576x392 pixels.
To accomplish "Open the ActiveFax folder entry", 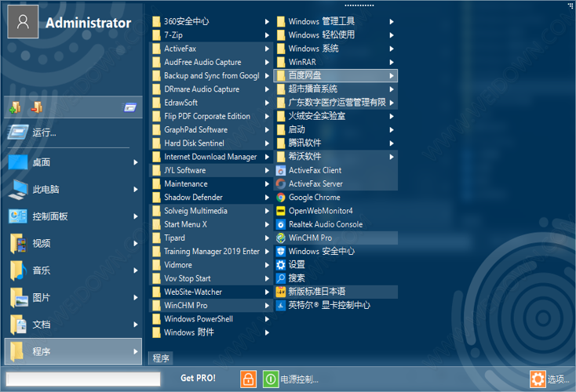I will click(x=211, y=49).
